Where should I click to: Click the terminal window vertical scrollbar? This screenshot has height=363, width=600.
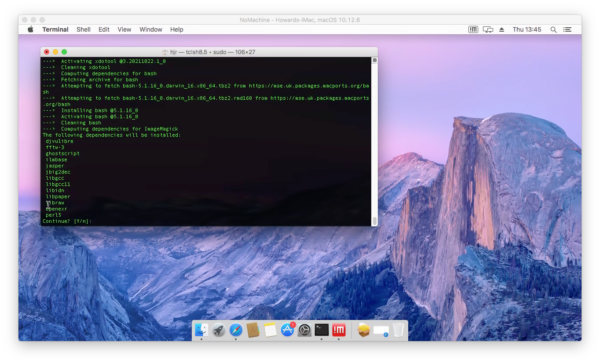click(x=375, y=141)
